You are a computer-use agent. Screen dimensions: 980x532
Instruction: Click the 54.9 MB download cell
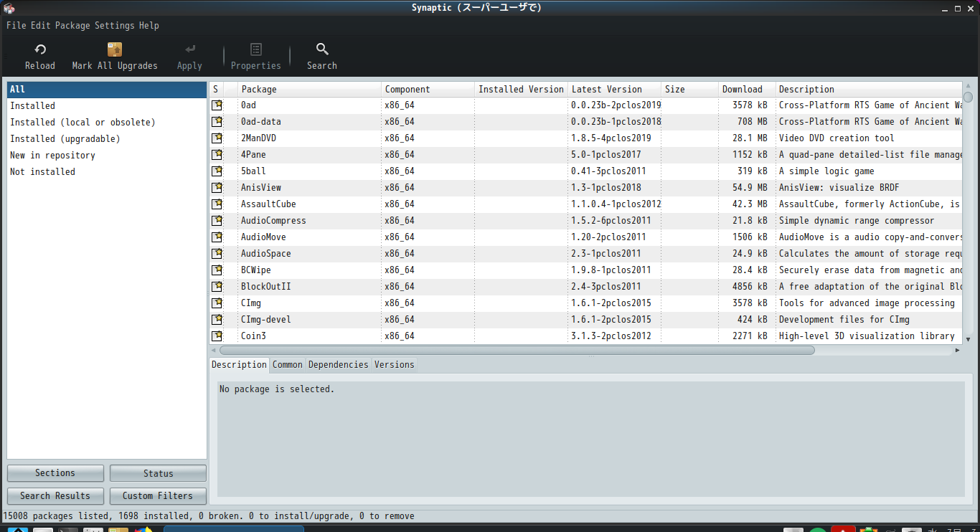pos(750,187)
